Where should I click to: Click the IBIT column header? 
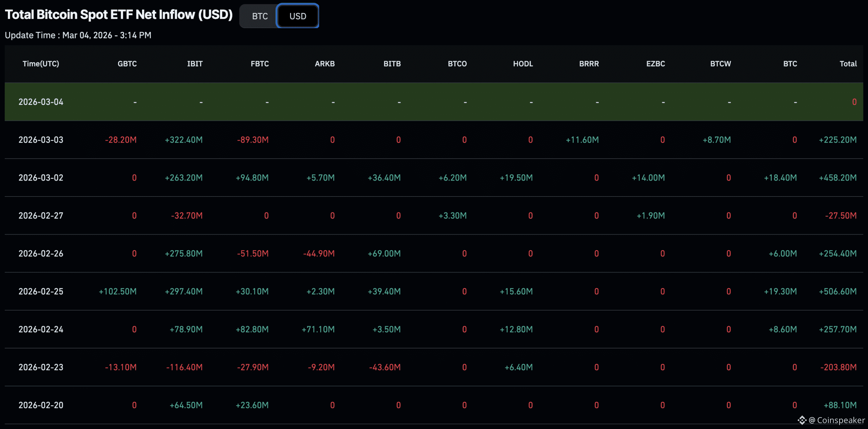point(195,64)
